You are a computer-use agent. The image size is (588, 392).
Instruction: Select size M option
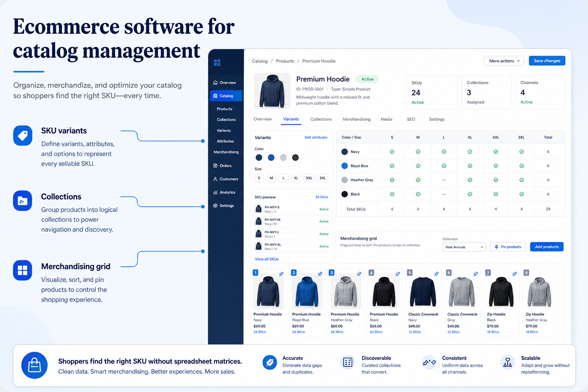pos(271,178)
